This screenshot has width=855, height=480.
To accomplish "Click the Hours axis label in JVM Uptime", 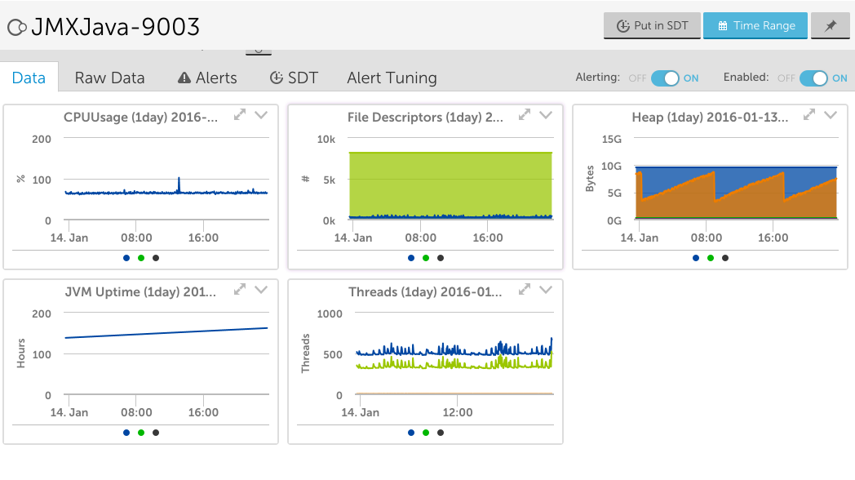I will click(x=21, y=353).
